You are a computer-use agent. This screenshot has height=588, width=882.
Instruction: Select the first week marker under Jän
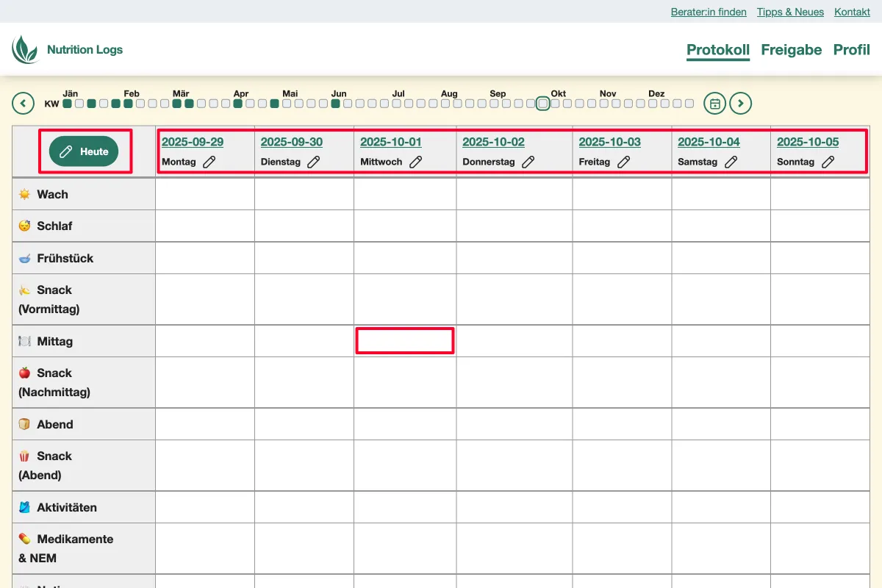[66, 104]
